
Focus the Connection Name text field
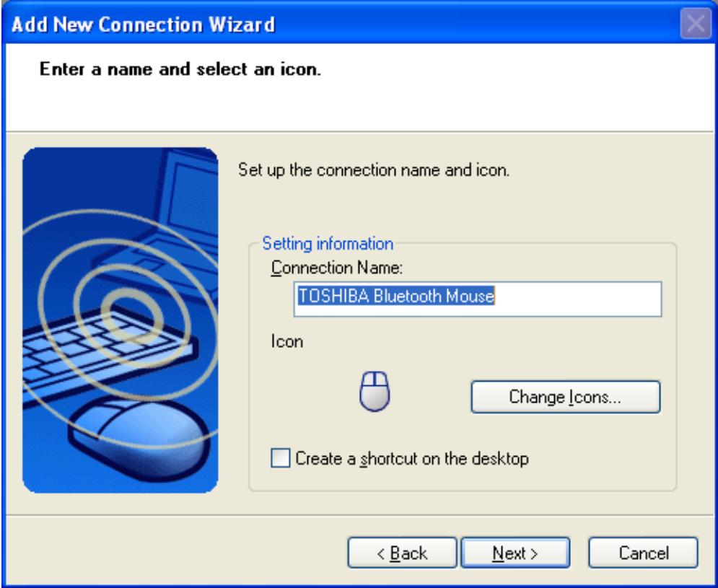click(478, 299)
